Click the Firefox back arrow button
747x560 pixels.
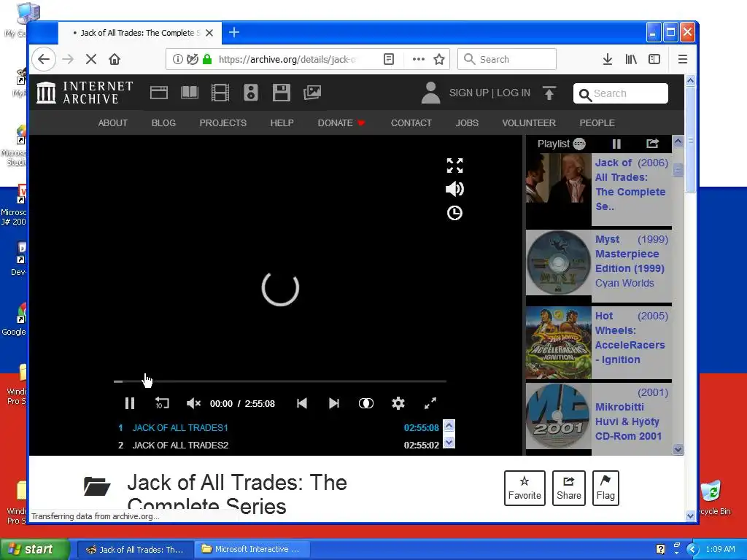point(44,59)
